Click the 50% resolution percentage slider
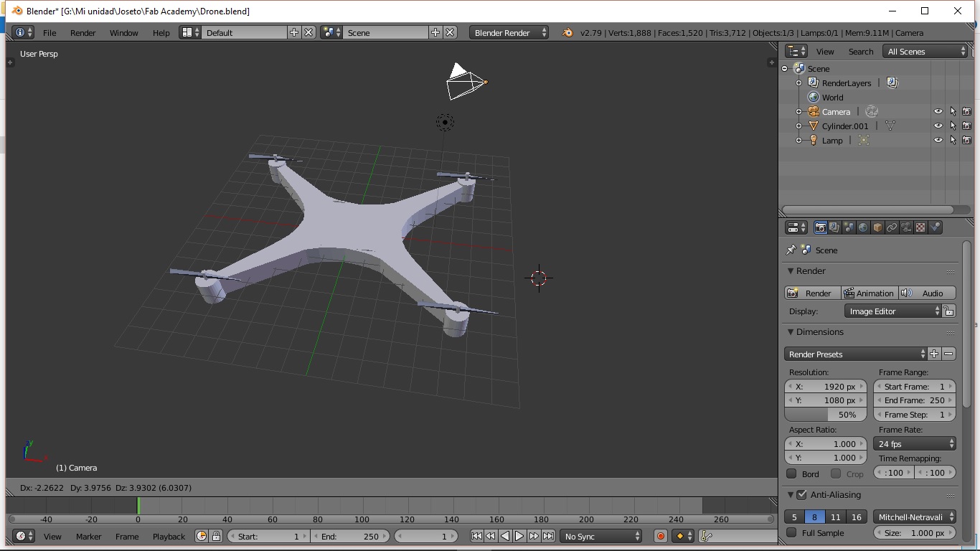Viewport: 980px width, 551px height. click(826, 415)
